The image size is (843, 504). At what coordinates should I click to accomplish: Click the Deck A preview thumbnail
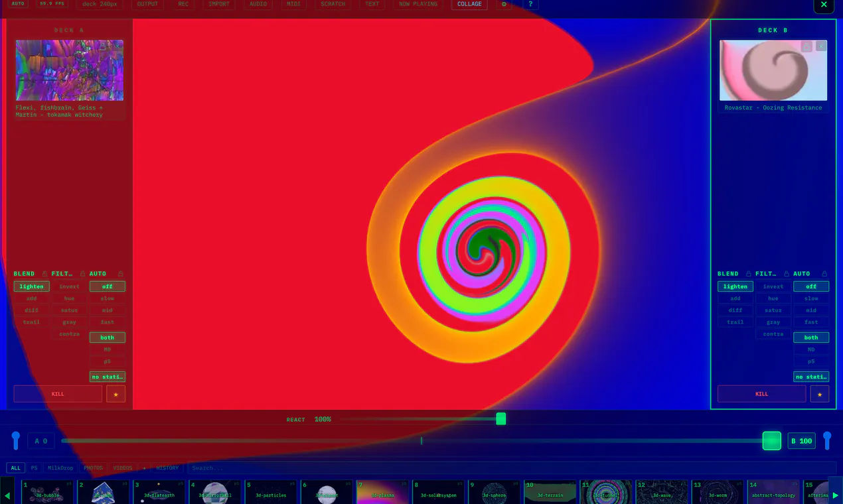pos(70,70)
